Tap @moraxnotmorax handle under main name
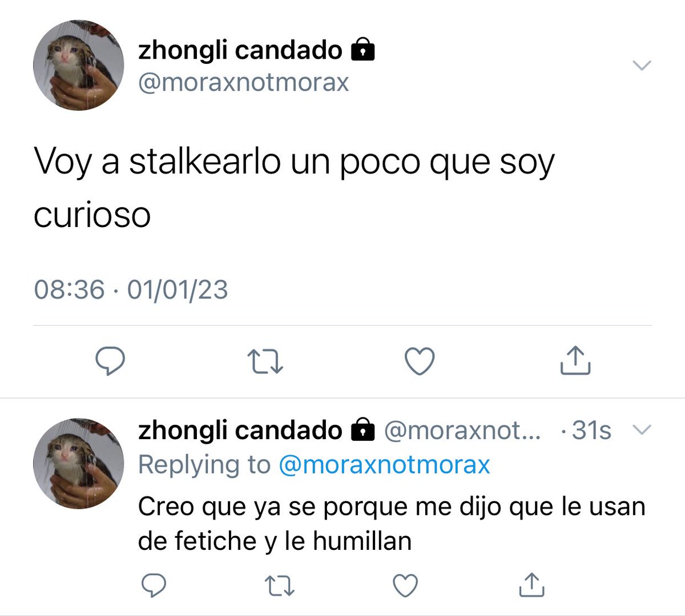 click(244, 83)
